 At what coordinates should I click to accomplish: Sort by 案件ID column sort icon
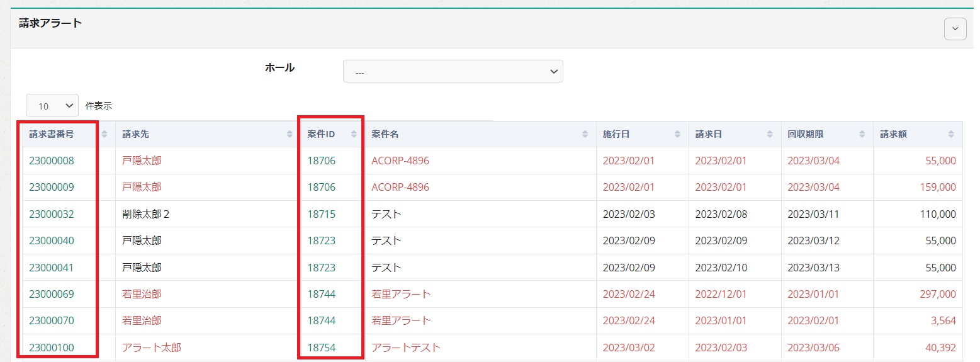(x=354, y=134)
